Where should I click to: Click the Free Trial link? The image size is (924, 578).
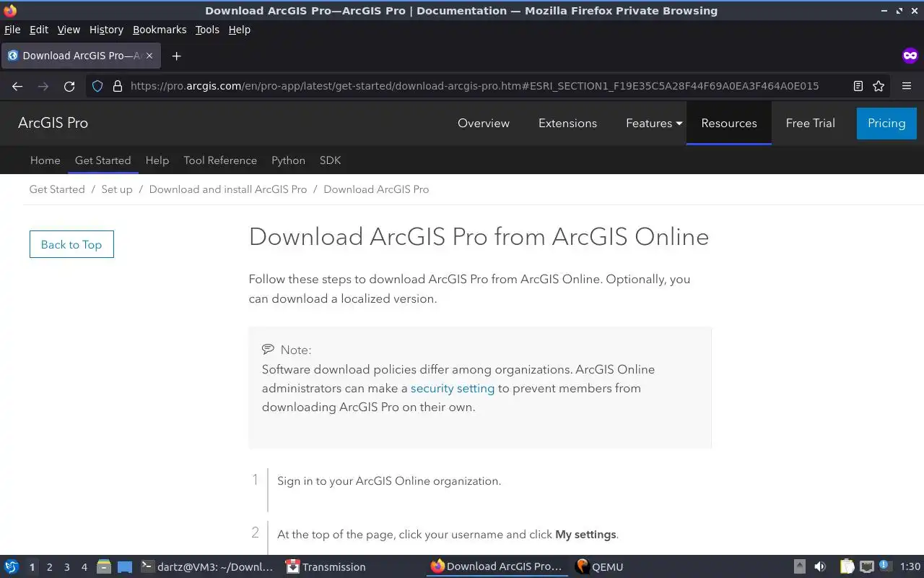[810, 123]
